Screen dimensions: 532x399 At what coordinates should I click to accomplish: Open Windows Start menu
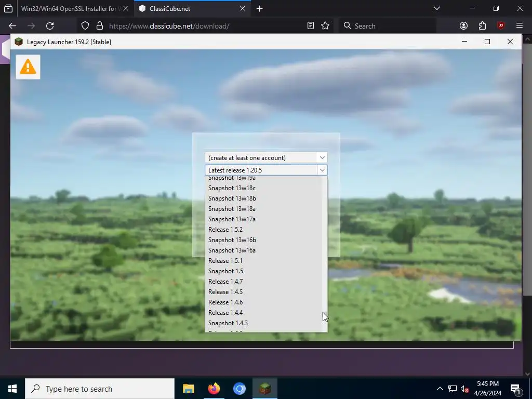(x=12, y=389)
